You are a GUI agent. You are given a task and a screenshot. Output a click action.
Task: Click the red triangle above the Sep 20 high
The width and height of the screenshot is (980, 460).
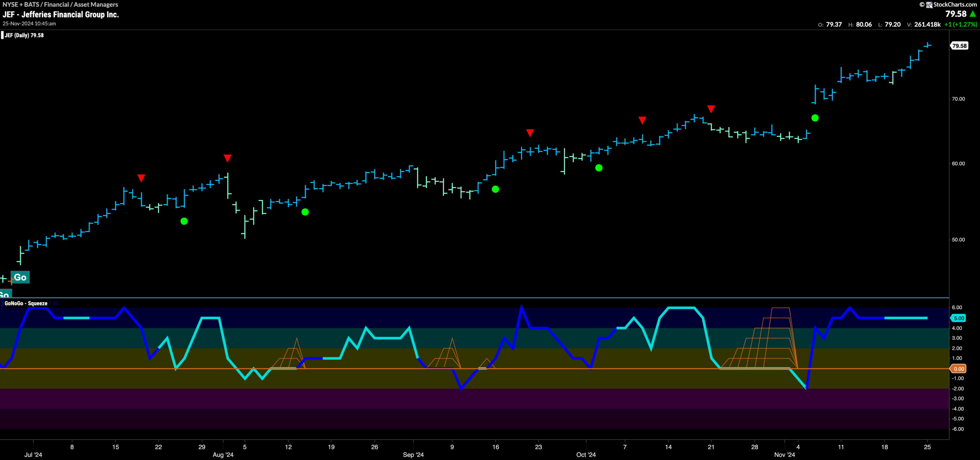[530, 133]
